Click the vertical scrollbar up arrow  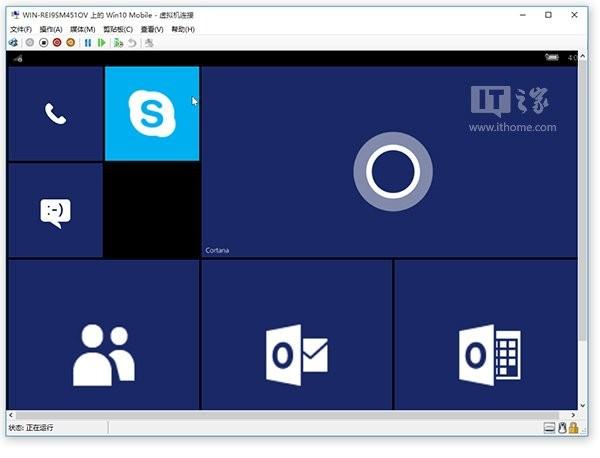[x=583, y=56]
